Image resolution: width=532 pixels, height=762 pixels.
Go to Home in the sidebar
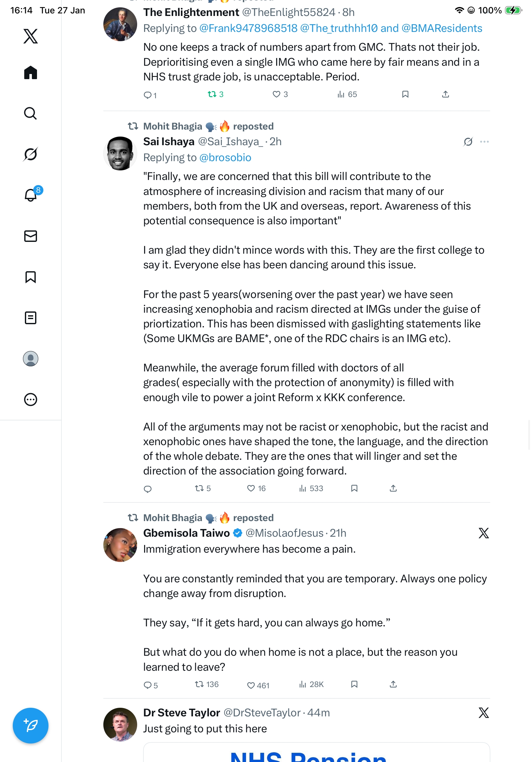tap(31, 72)
